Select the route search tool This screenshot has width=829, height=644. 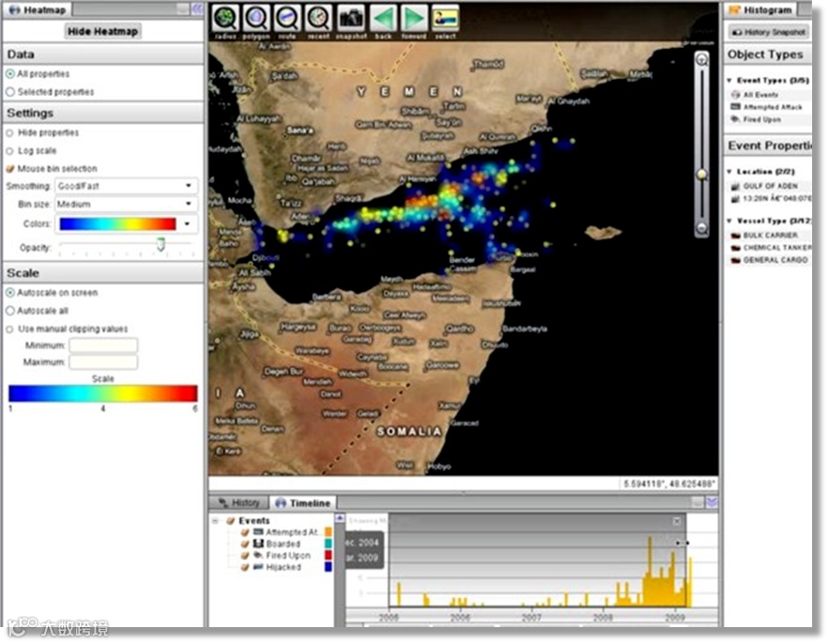point(287,18)
